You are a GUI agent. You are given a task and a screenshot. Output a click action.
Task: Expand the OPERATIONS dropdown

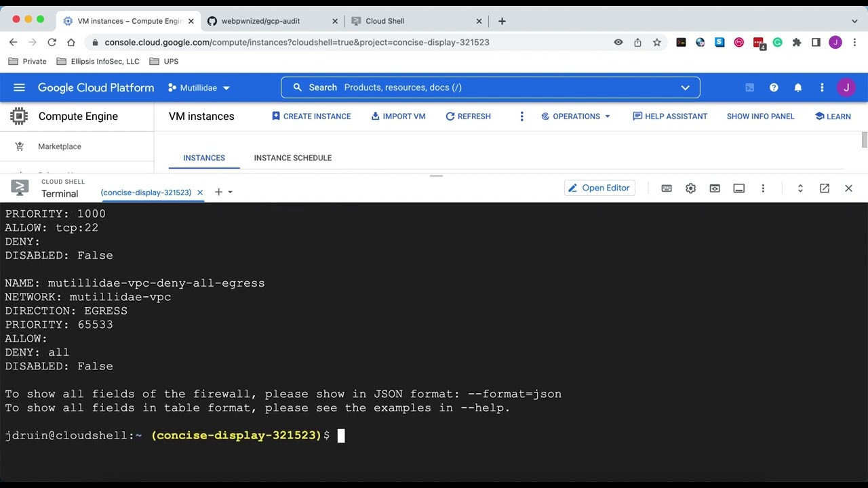tap(576, 117)
